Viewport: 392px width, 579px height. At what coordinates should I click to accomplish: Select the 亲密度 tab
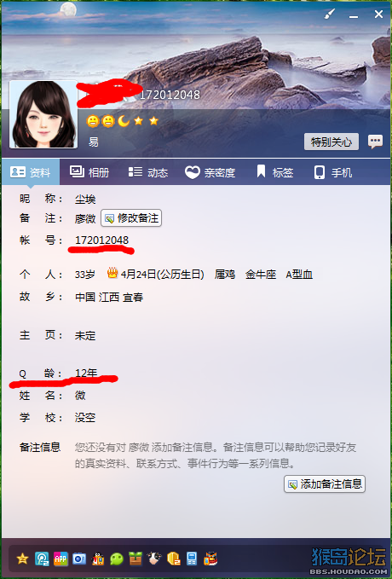tap(210, 172)
